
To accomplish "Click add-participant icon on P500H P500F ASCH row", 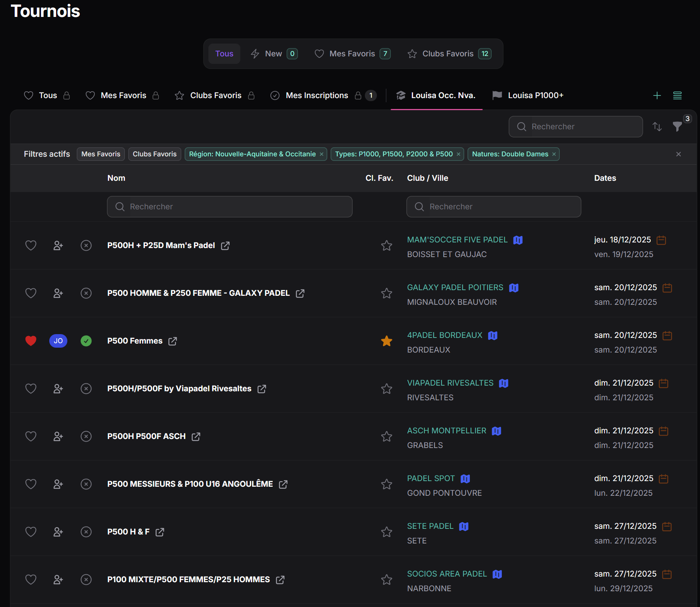I will (58, 436).
